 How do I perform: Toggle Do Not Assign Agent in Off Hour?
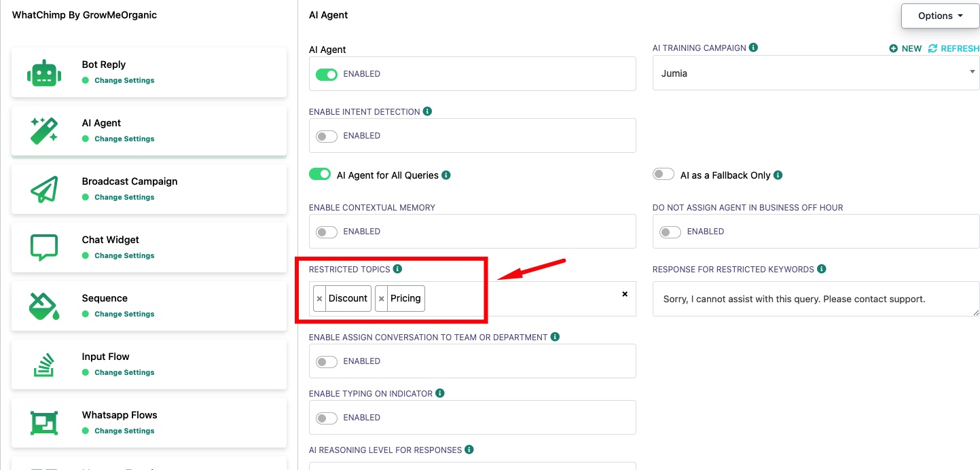[x=670, y=232]
